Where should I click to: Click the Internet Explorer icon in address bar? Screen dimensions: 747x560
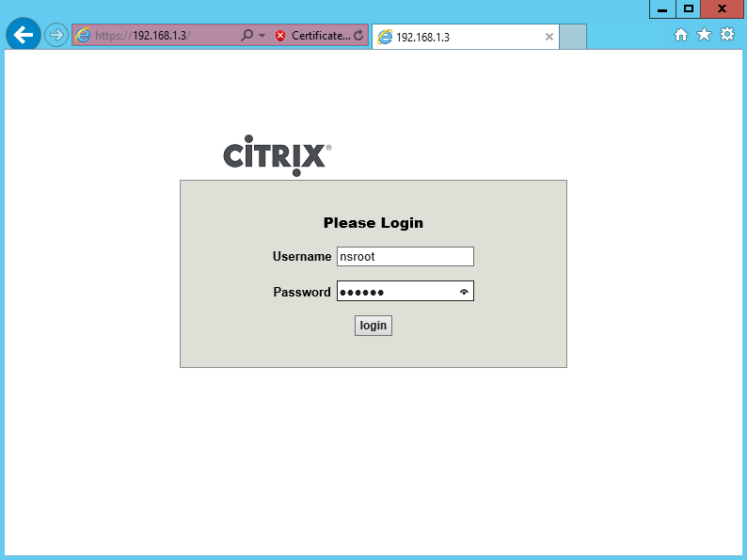point(83,35)
